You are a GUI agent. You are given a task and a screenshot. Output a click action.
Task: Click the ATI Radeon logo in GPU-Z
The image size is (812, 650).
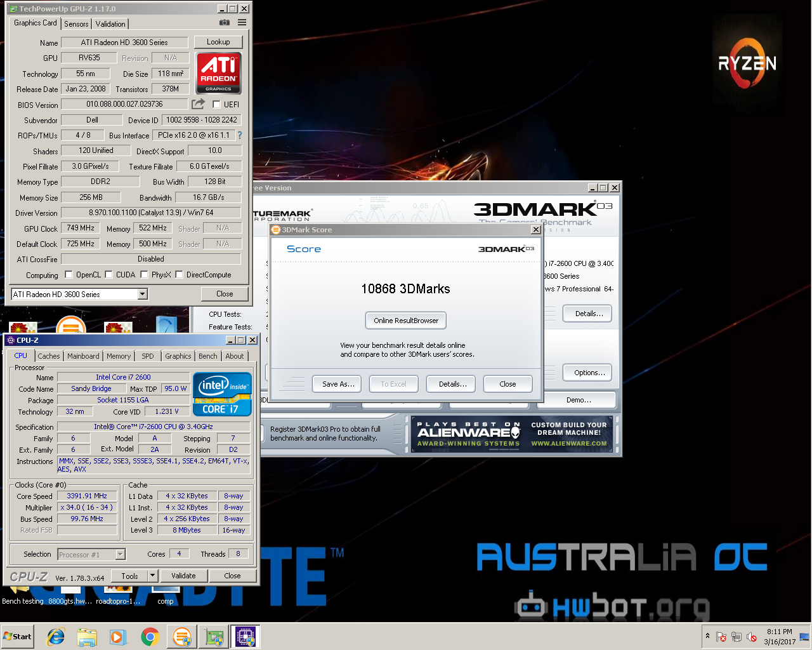[x=219, y=73]
